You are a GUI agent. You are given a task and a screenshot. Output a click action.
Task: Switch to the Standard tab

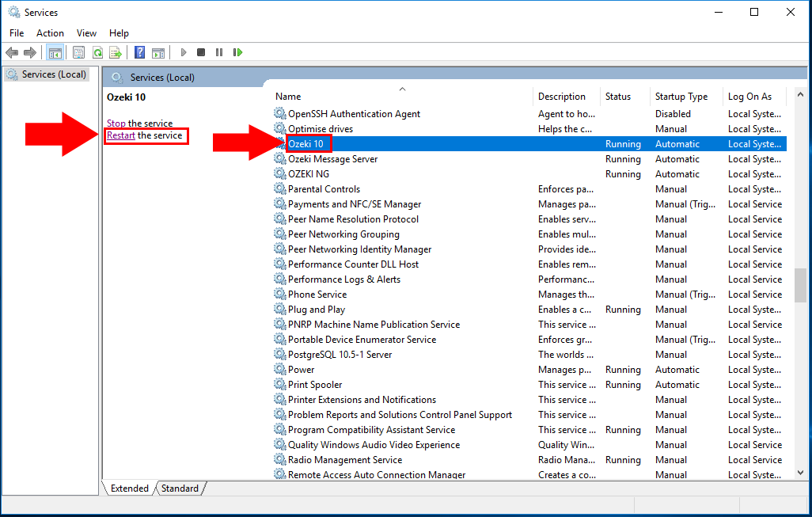click(180, 488)
